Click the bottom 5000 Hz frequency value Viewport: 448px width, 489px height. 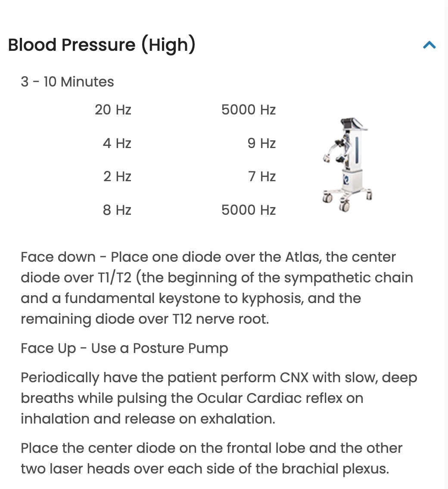(248, 210)
